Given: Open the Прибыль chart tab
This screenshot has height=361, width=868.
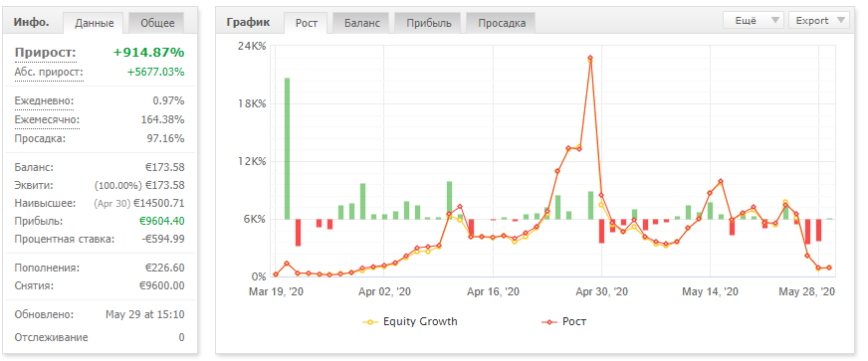Looking at the screenshot, I should [x=429, y=23].
